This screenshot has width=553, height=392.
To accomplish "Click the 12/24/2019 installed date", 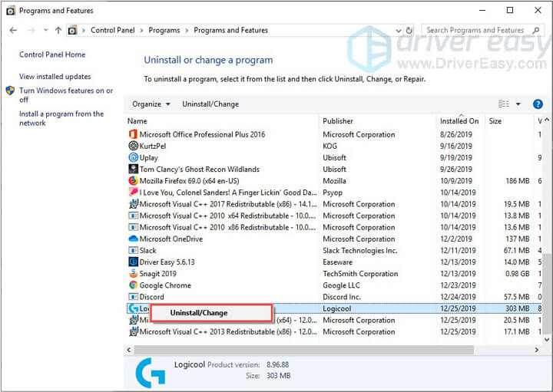I will 458,297.
